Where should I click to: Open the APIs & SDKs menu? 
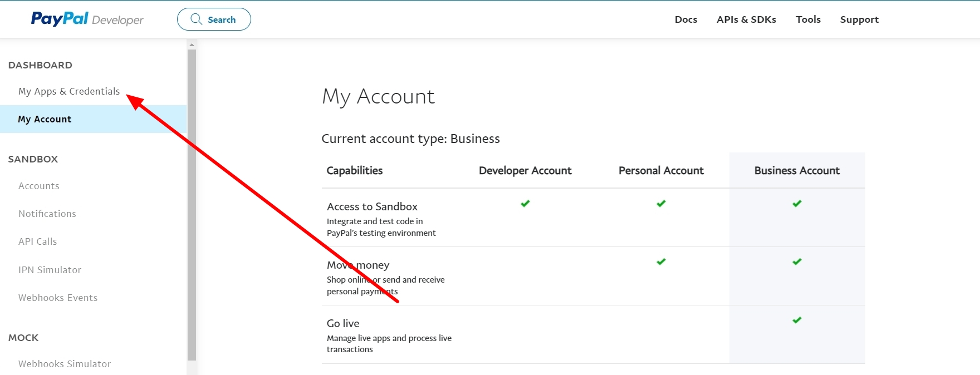click(x=746, y=19)
